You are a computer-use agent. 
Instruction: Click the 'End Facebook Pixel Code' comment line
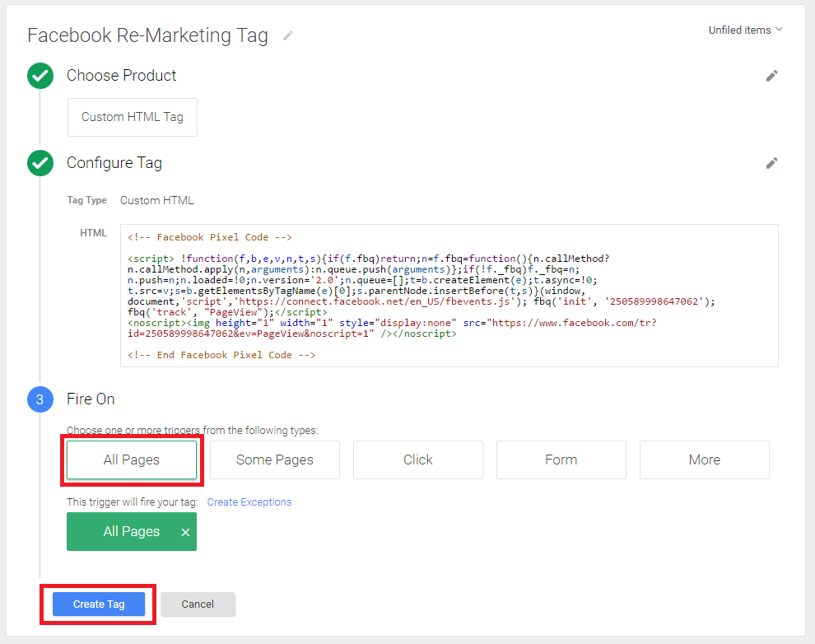tap(221, 355)
